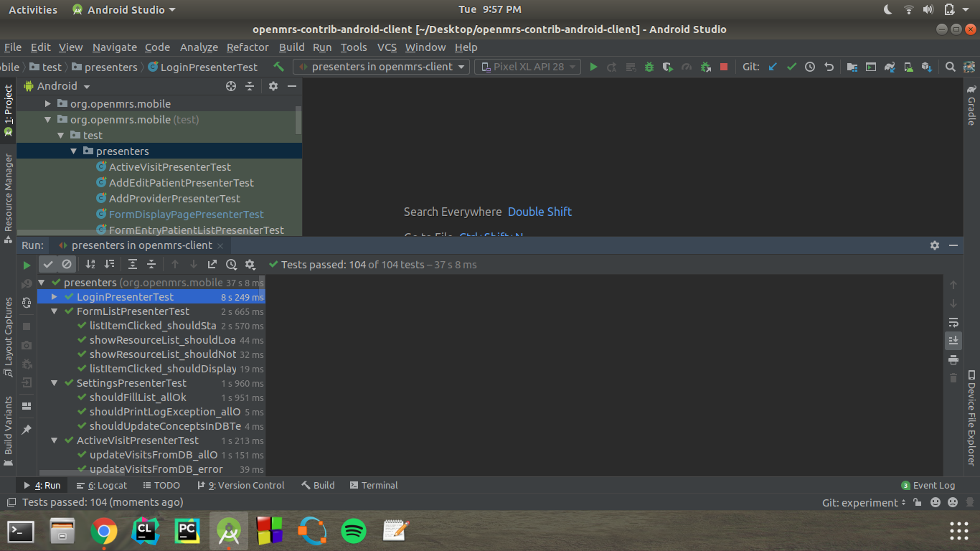Open the Git: experiment branch selector
The height and width of the screenshot is (551, 980).
(x=864, y=503)
